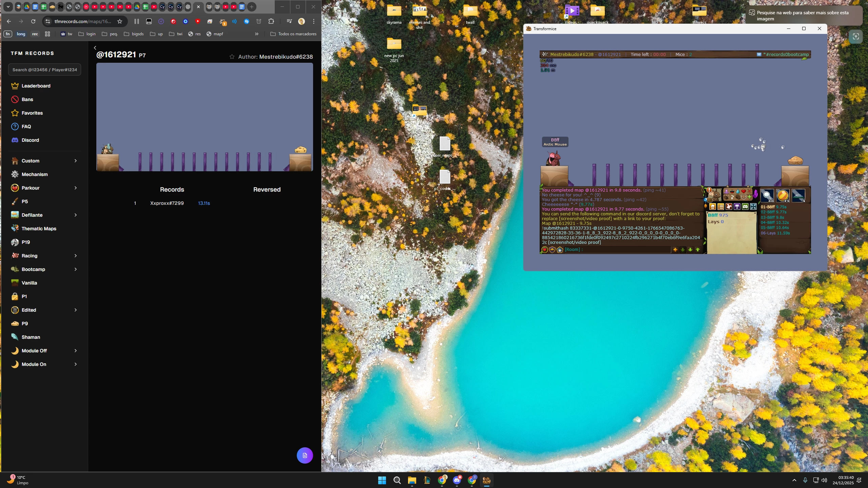
Task: Click the orange plus chat button
Action: 675,250
